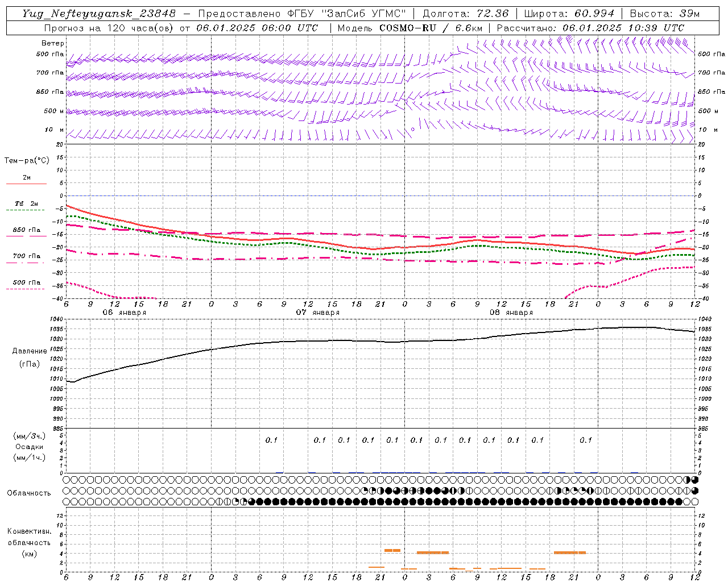Click the '10 м' wind level label on left axis
The image size is (728, 582).
54,130
